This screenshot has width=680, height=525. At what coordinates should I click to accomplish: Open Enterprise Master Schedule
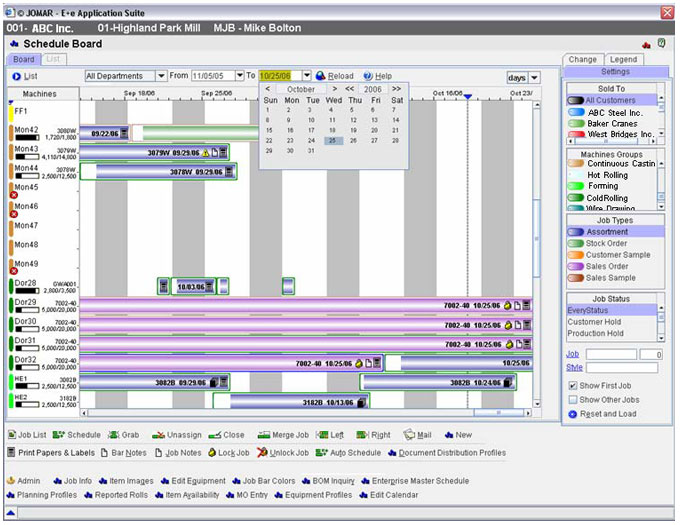point(415,481)
